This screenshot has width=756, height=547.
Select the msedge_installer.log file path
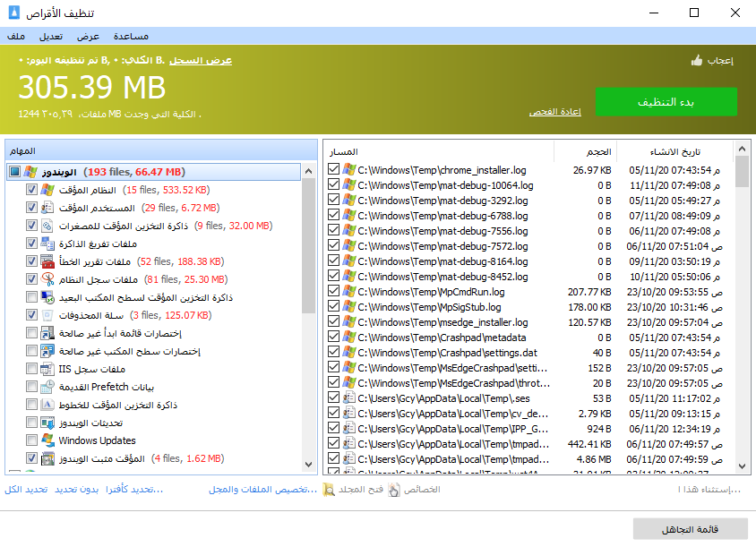pos(442,322)
